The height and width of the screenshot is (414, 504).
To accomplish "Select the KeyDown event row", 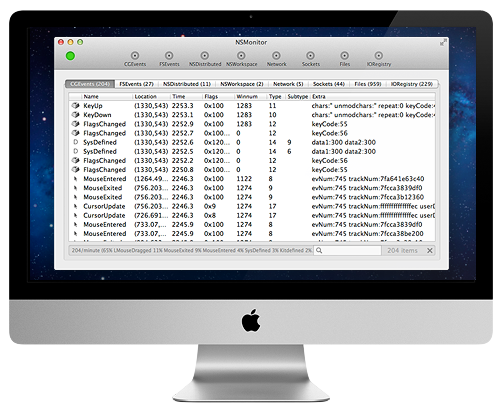I will [x=252, y=115].
